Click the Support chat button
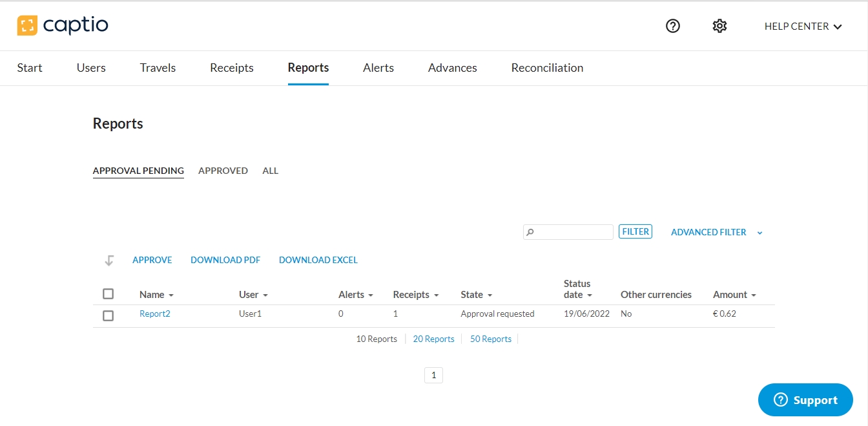 tap(805, 400)
